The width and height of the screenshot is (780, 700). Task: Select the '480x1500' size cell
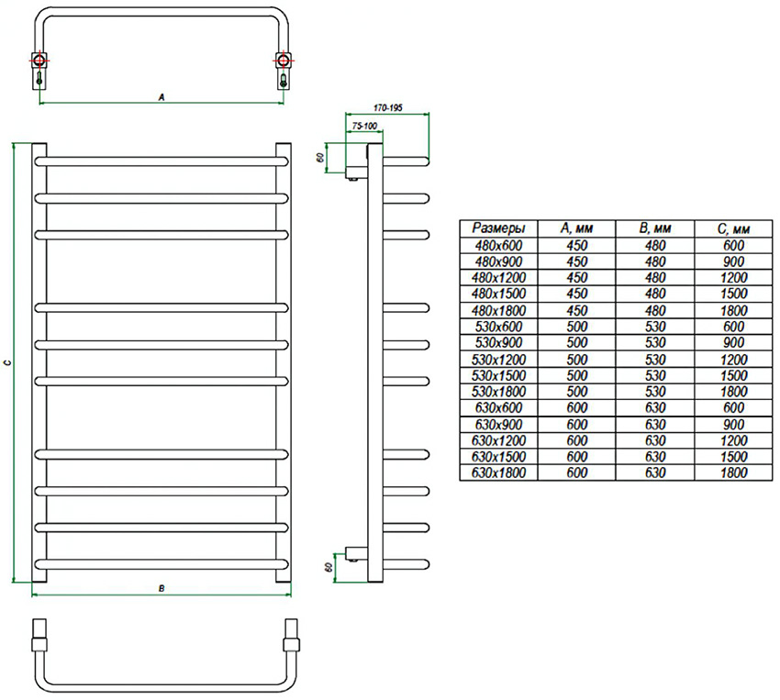click(498, 294)
